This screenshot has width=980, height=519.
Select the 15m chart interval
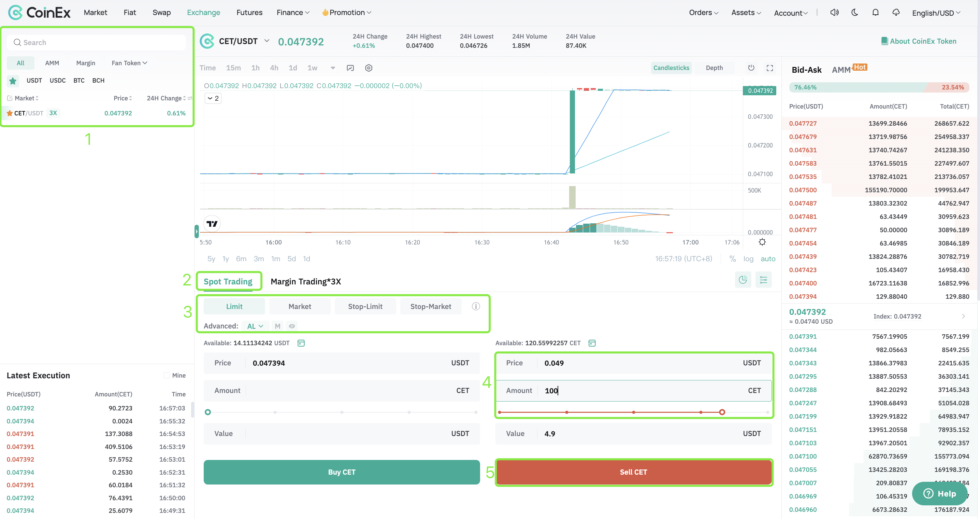[233, 68]
